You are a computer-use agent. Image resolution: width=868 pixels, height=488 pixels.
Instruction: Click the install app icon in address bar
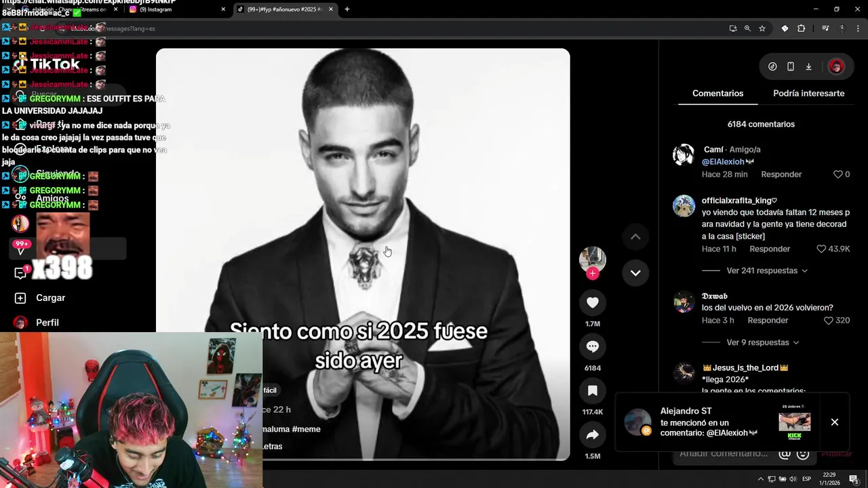(733, 28)
